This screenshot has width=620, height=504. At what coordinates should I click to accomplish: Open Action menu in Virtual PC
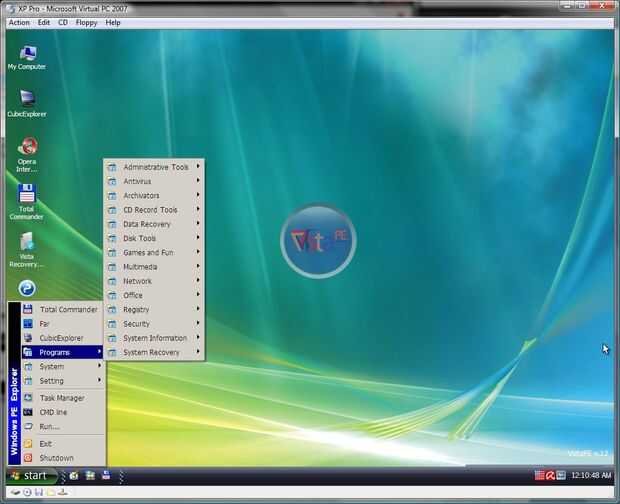(19, 23)
